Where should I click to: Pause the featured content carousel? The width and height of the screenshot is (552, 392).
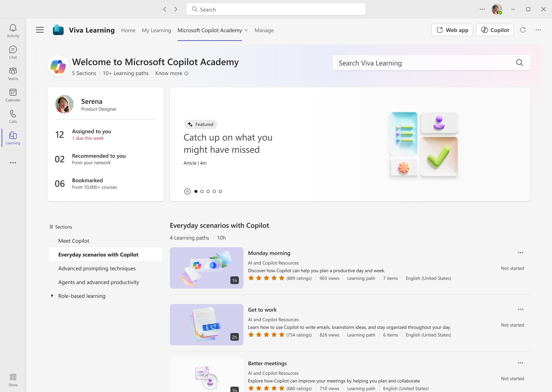pos(187,191)
